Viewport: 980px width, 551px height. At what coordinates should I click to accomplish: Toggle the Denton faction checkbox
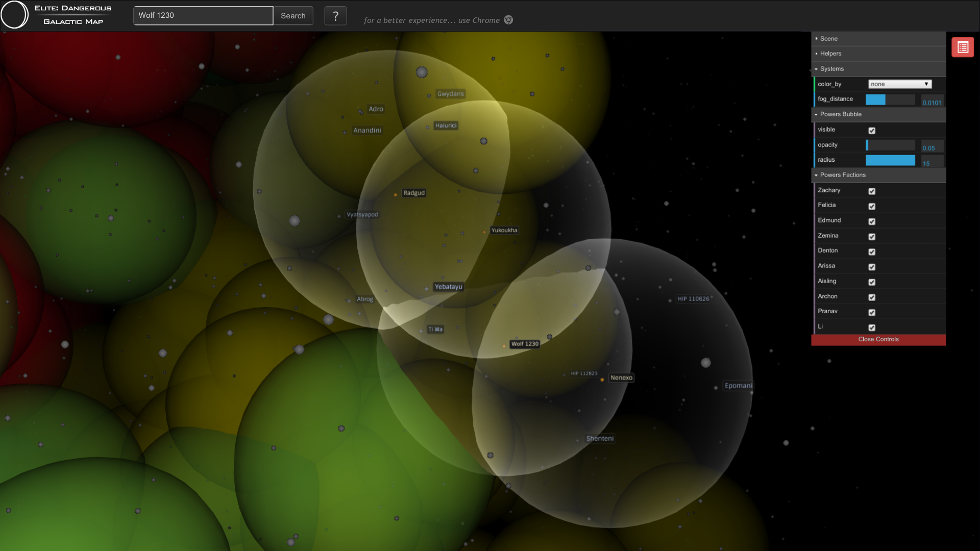(872, 252)
